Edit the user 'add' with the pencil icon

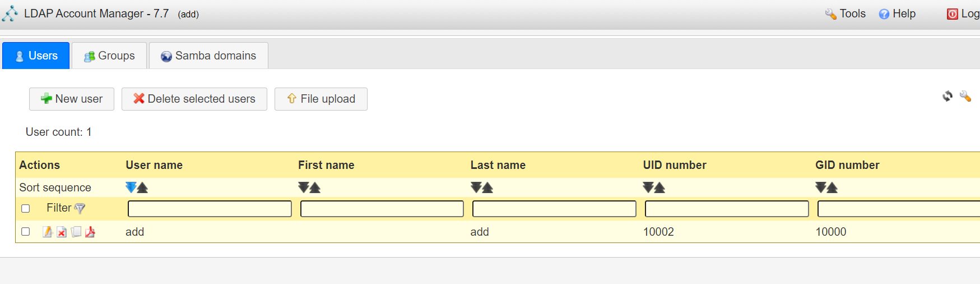tap(48, 232)
